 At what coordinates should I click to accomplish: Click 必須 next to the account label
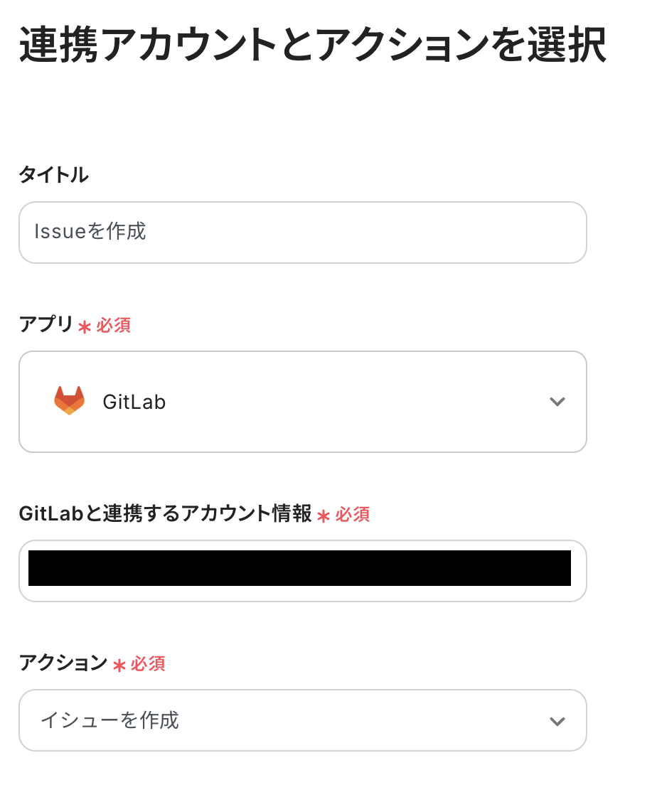(x=353, y=515)
